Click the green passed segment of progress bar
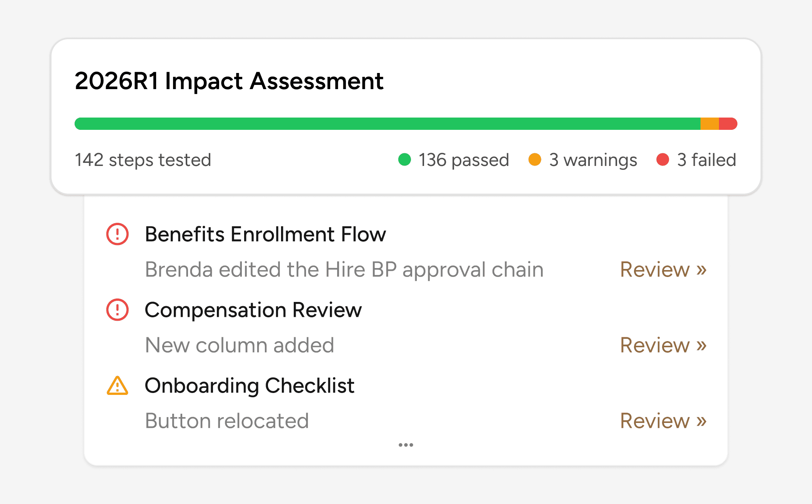812x504 pixels. coord(387,124)
